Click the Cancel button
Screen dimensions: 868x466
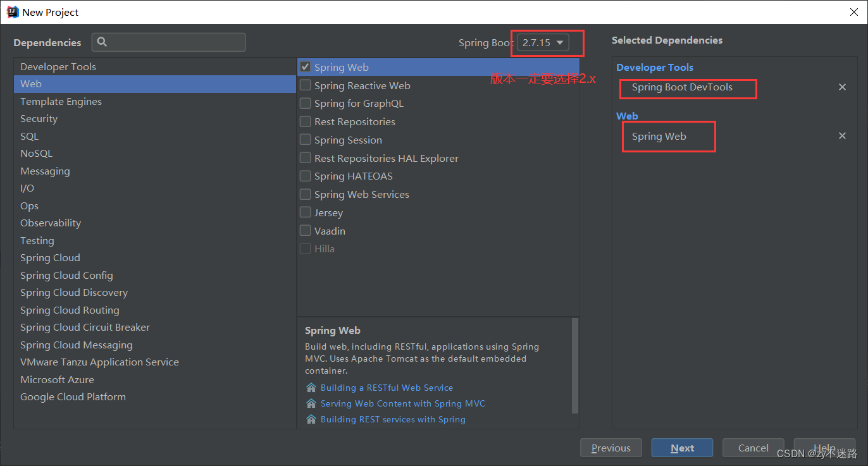753,448
